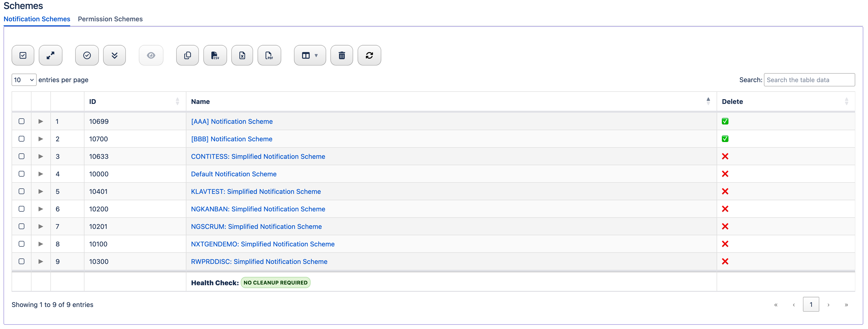Viewport: 868px width, 329px height.
Task: Export table as Excel file
Action: click(x=242, y=55)
